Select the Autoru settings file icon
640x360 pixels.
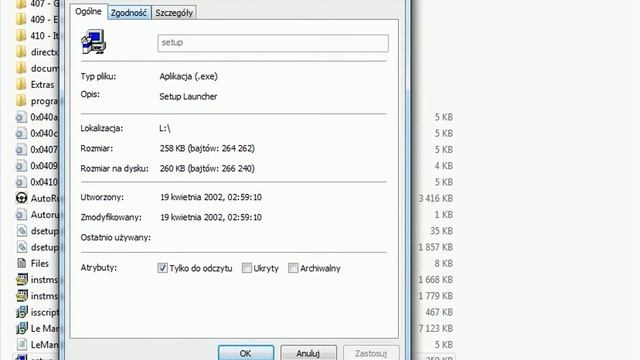pyautogui.click(x=21, y=214)
